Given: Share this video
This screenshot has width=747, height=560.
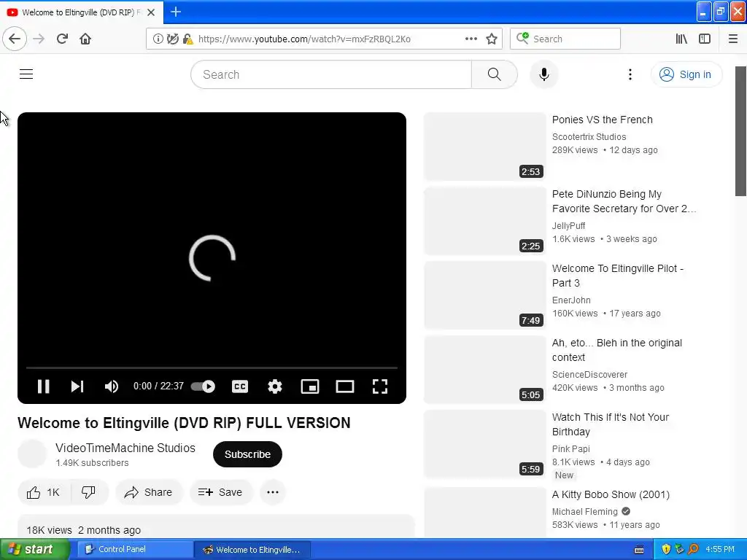Looking at the screenshot, I should 149,492.
